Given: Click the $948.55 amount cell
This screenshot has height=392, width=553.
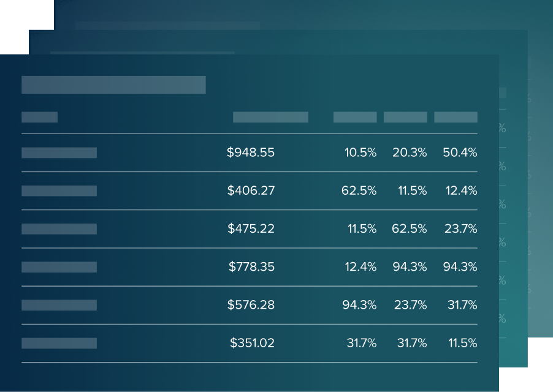Looking at the screenshot, I should click(x=251, y=153).
